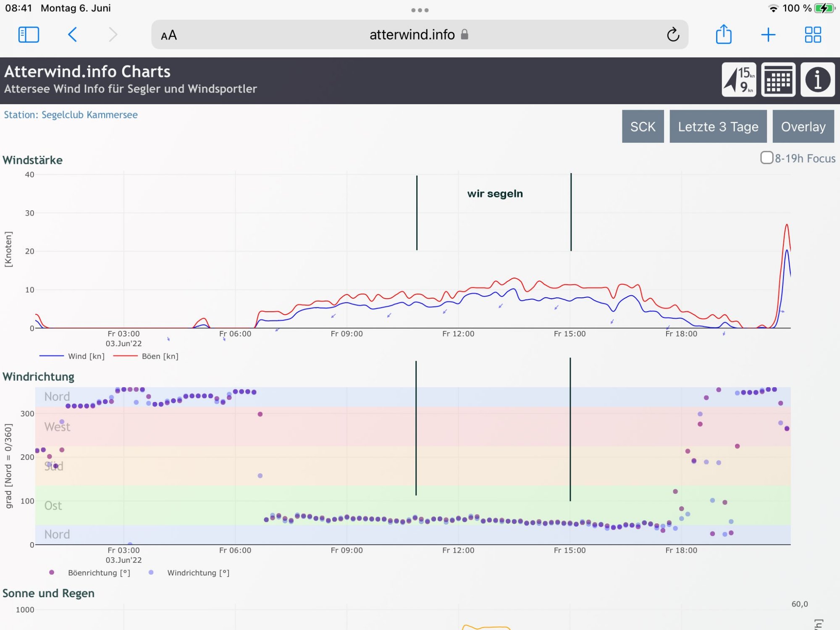The image size is (840, 630).
Task: Go back to previous page
Action: (72, 34)
